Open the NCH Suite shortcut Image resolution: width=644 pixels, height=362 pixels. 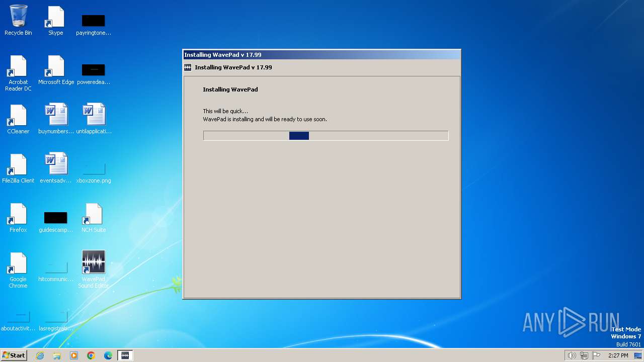(x=94, y=218)
